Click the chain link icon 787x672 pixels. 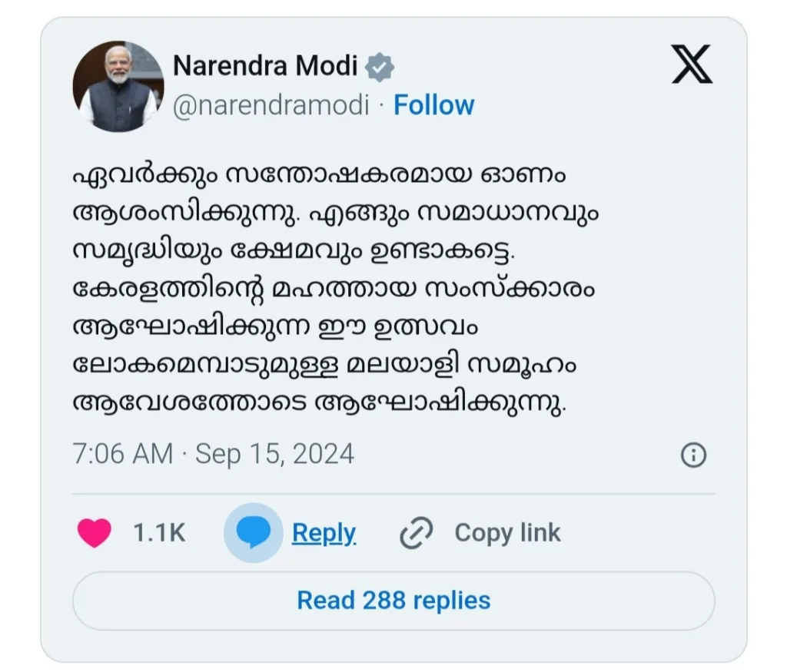pyautogui.click(x=417, y=533)
